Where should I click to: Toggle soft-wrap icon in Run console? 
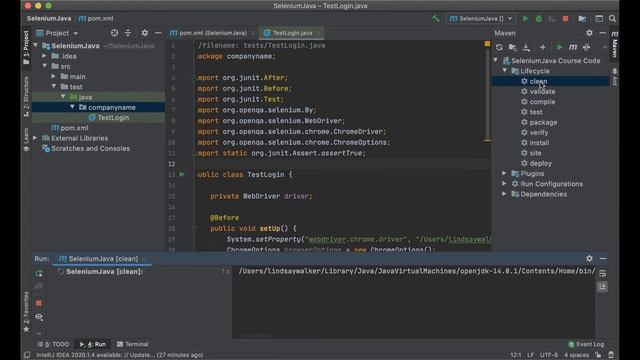[x=602, y=273]
